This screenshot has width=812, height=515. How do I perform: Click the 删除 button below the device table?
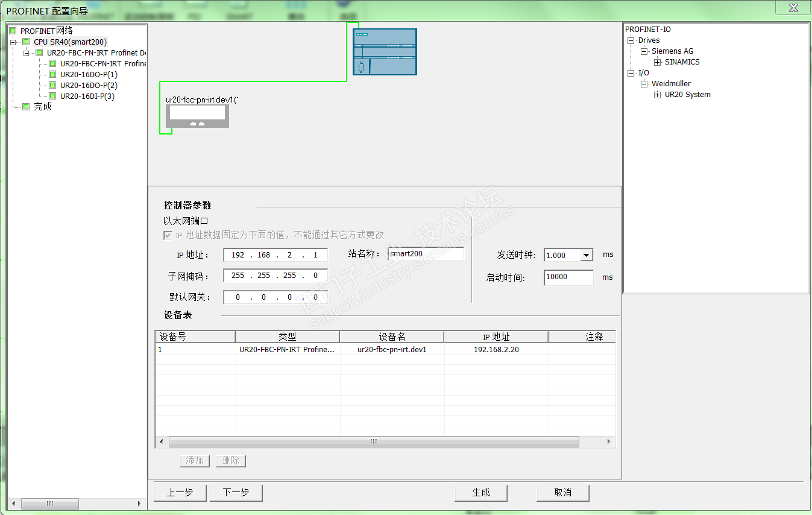point(231,461)
